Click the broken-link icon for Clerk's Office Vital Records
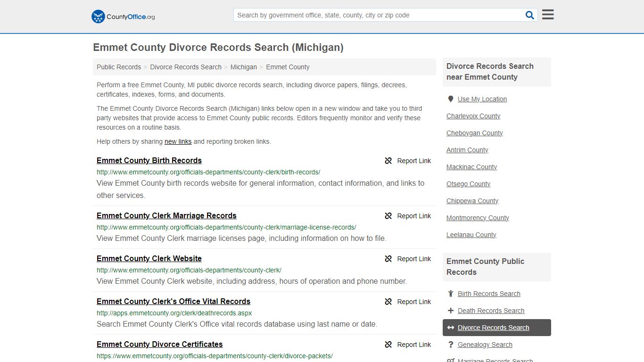This screenshot has height=362, width=644. pyautogui.click(x=388, y=302)
